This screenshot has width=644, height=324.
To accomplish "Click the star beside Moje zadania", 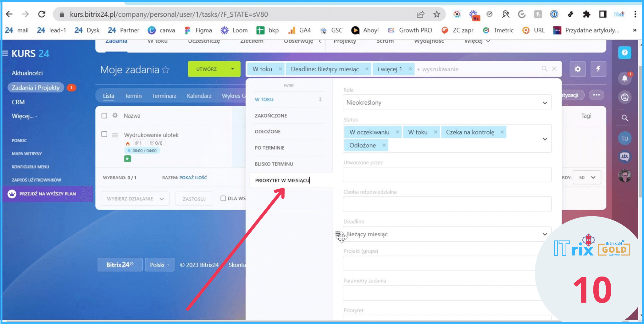I will [166, 70].
